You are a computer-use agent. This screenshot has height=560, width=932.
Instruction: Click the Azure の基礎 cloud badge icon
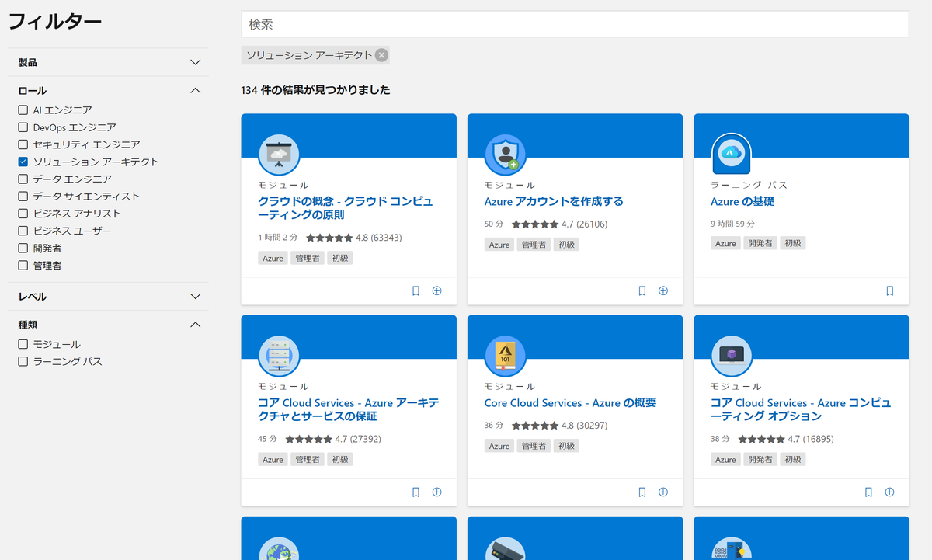point(731,155)
